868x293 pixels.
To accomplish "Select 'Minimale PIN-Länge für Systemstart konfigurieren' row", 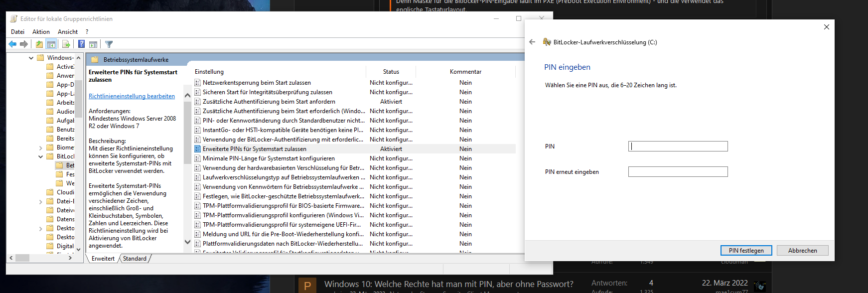I will 354,158.
